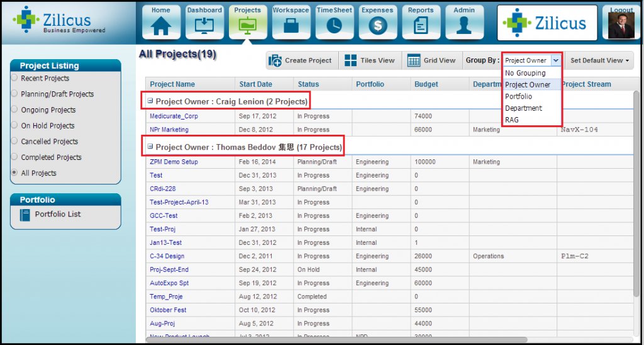Open the Medicurate_Corp project link
The height and width of the screenshot is (345, 644).
(x=174, y=116)
